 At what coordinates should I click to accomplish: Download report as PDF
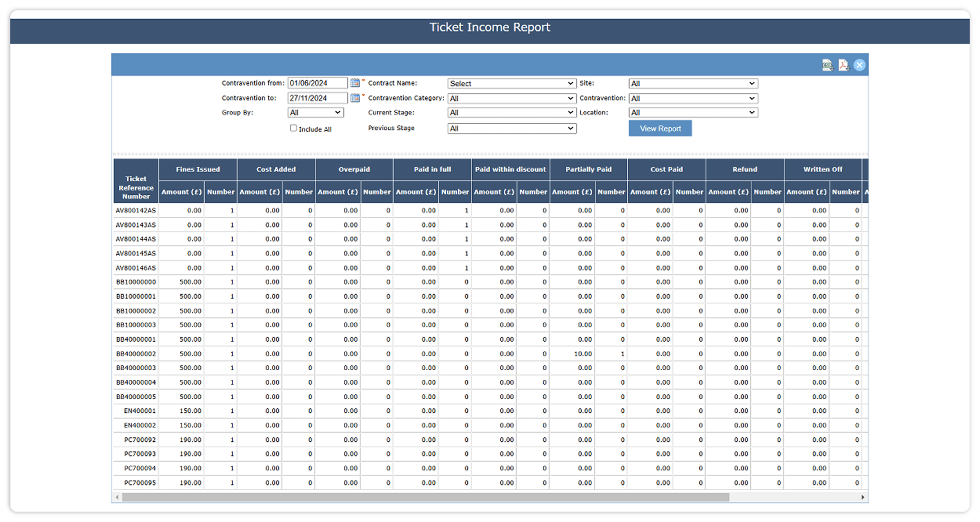[x=843, y=65]
